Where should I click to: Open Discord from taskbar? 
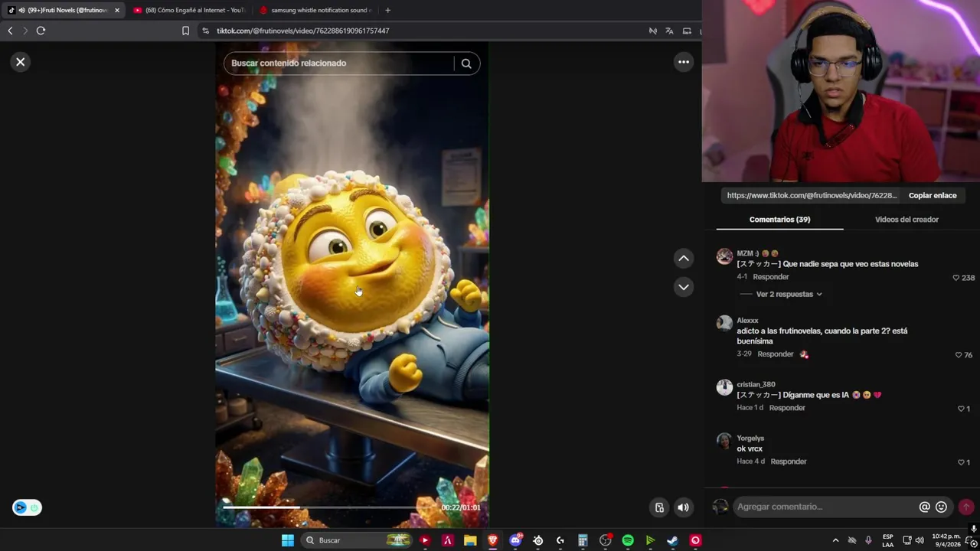[515, 540]
